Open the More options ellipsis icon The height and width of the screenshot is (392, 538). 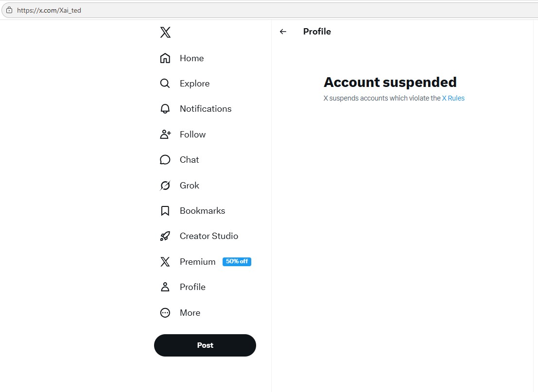(x=165, y=312)
